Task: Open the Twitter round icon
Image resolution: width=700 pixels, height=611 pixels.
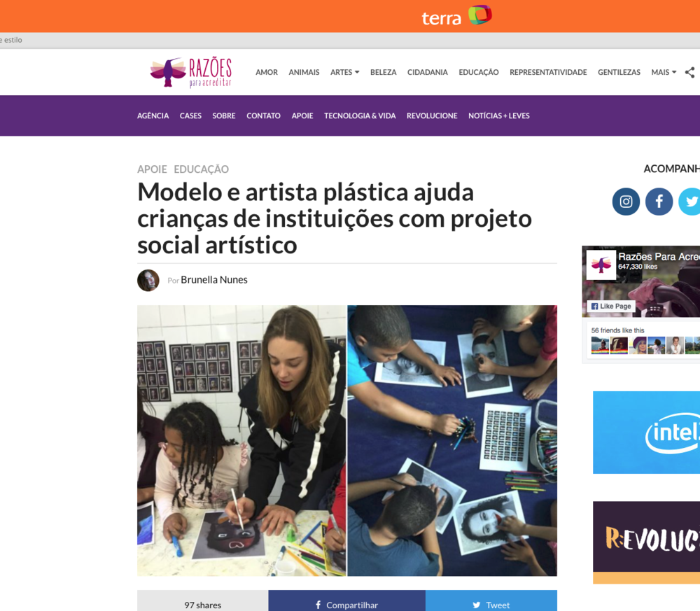Action: click(689, 202)
